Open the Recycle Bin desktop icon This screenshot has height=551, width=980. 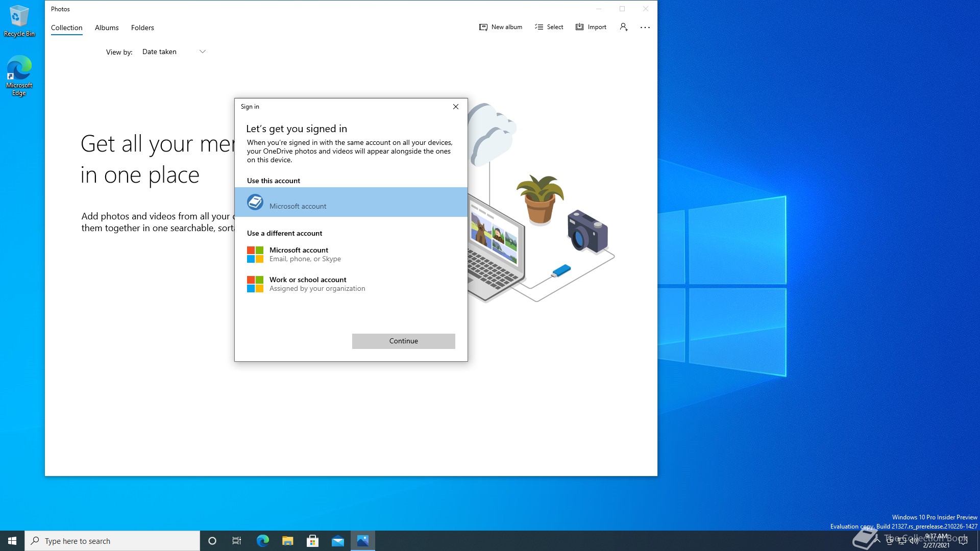click(19, 21)
